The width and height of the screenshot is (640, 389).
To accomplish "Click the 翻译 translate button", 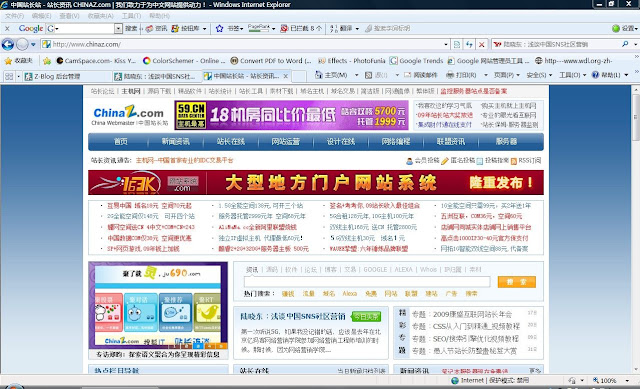I will point(341,28).
